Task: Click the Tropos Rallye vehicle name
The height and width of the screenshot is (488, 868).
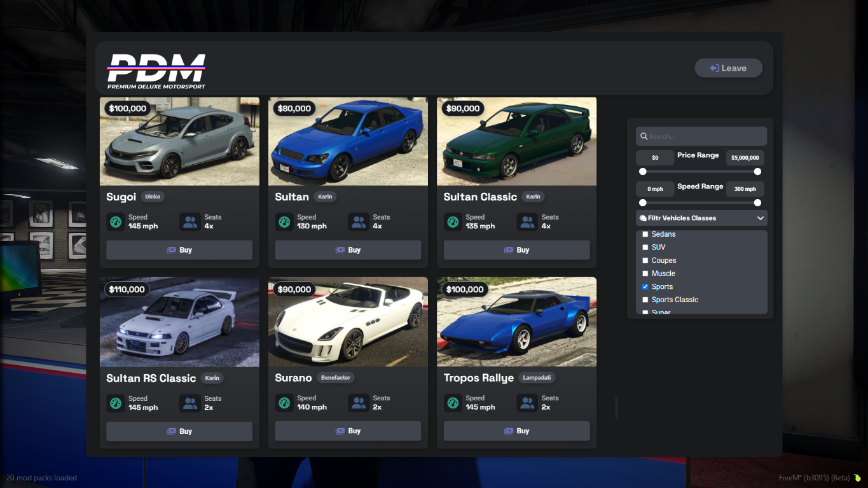Action: (x=479, y=378)
